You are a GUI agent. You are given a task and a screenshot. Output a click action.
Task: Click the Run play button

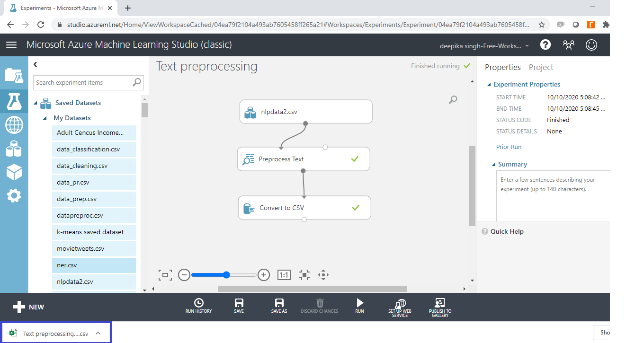360,306
